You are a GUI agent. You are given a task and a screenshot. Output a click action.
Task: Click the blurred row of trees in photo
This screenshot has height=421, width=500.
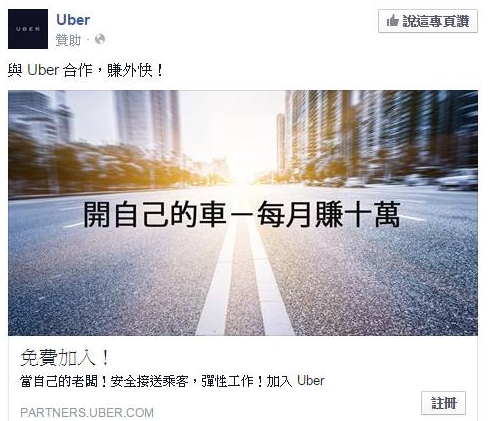[x=100, y=167]
